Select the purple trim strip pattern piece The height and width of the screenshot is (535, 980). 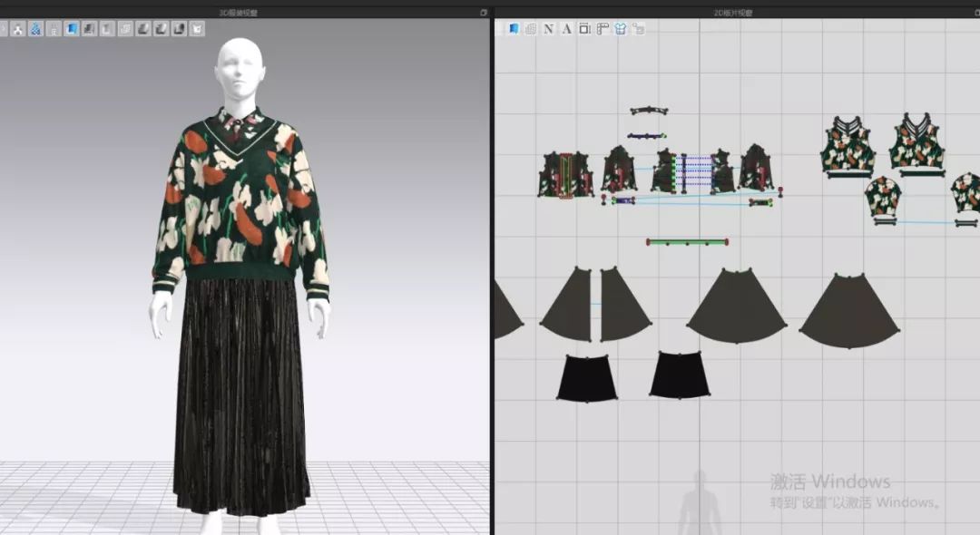coord(647,135)
